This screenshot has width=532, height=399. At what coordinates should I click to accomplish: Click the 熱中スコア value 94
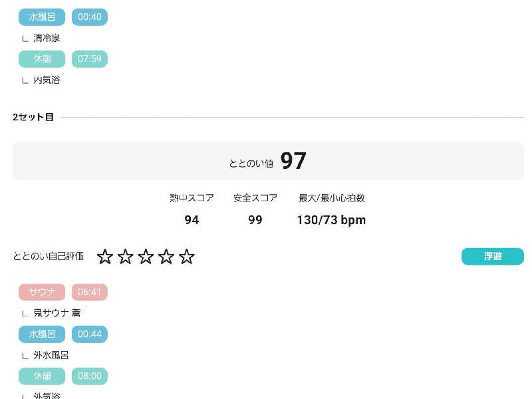click(x=192, y=220)
